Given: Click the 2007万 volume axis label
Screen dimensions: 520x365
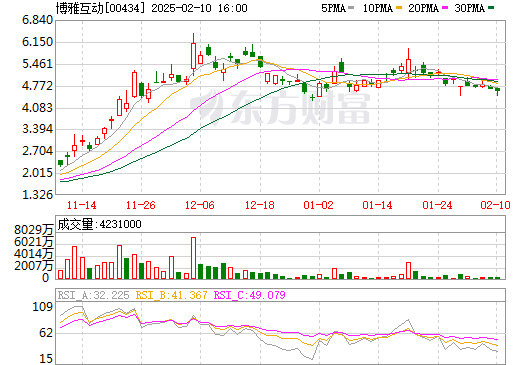Looking at the screenshot, I should pyautogui.click(x=34, y=266).
